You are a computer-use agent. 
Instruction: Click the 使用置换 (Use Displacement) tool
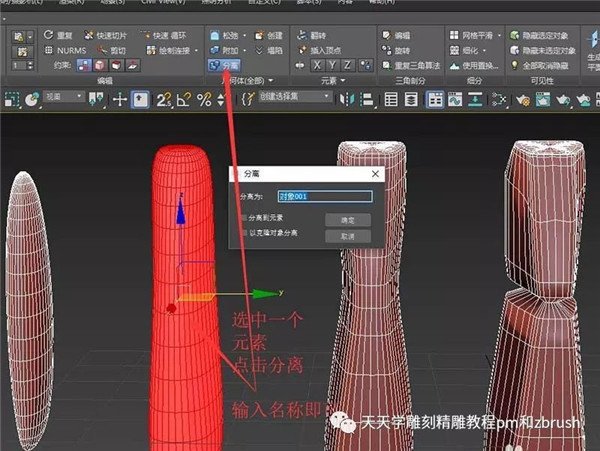coord(474,65)
